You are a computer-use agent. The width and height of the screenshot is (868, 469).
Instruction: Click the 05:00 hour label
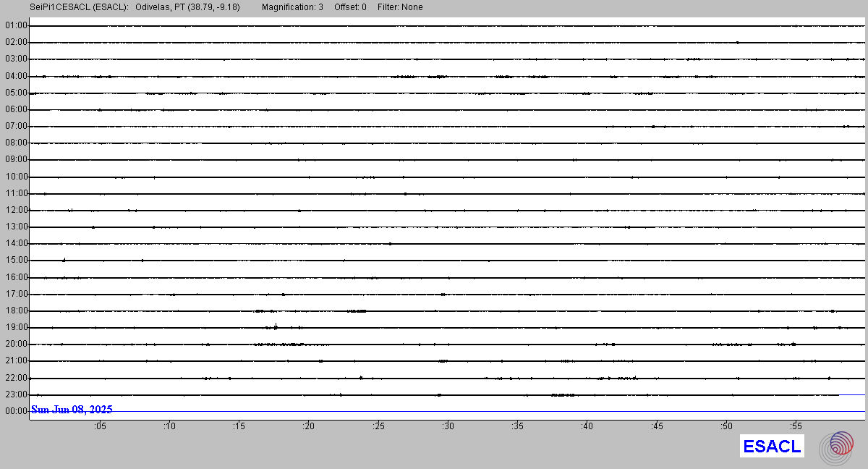click(x=16, y=93)
